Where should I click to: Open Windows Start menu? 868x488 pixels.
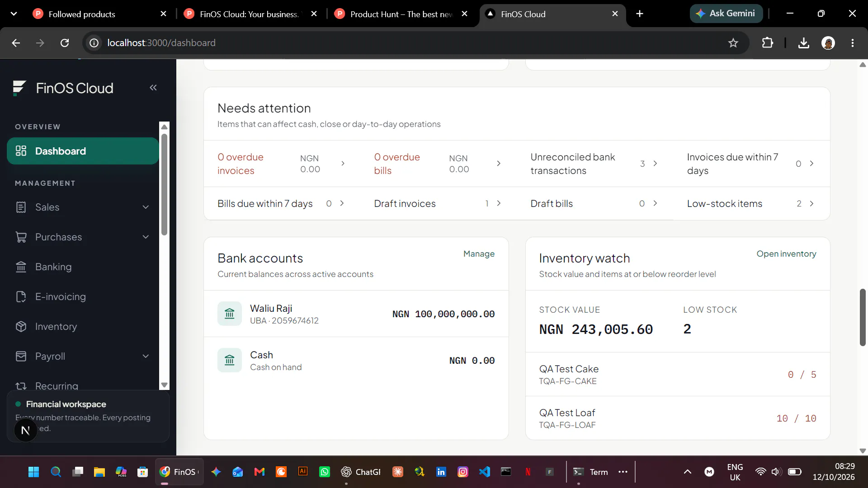click(x=33, y=472)
